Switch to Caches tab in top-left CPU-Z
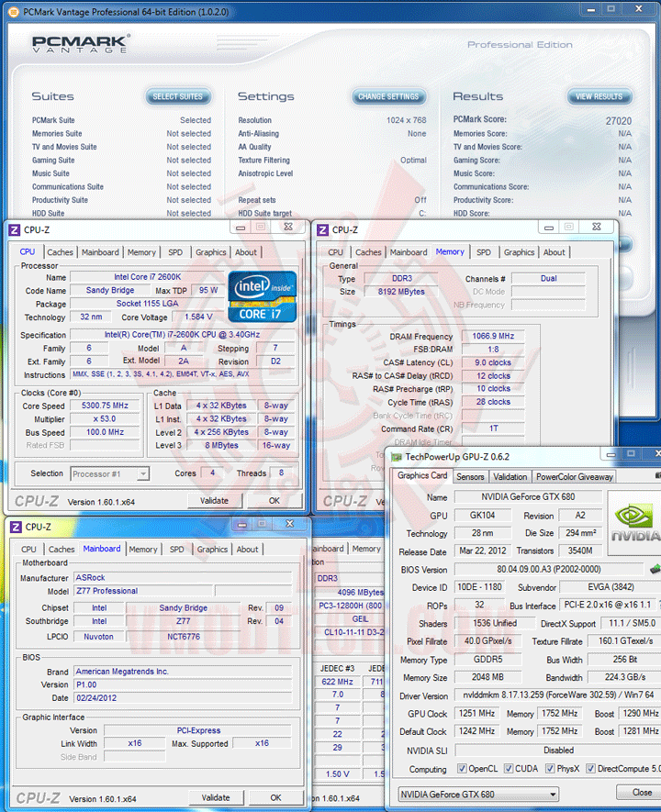The height and width of the screenshot is (812, 661). click(x=60, y=252)
